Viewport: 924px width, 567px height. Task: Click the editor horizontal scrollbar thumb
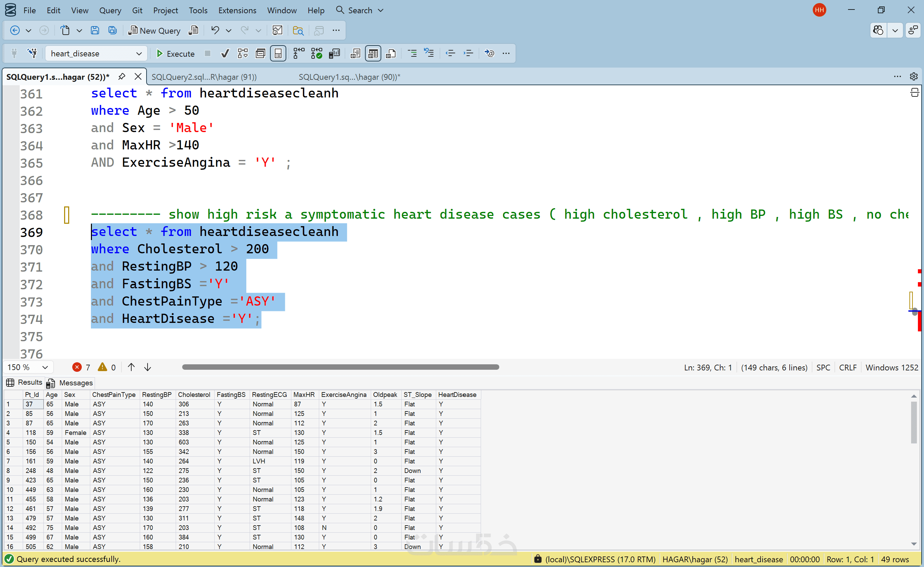point(340,367)
